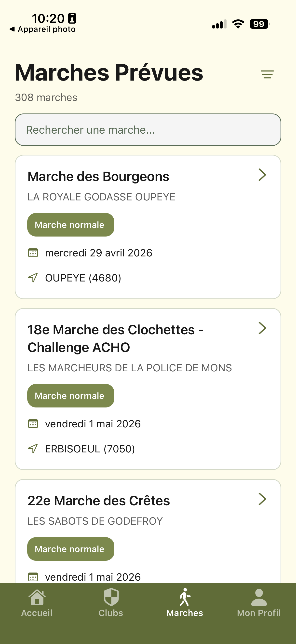Switch to the Mon Profil tab label

point(259,613)
